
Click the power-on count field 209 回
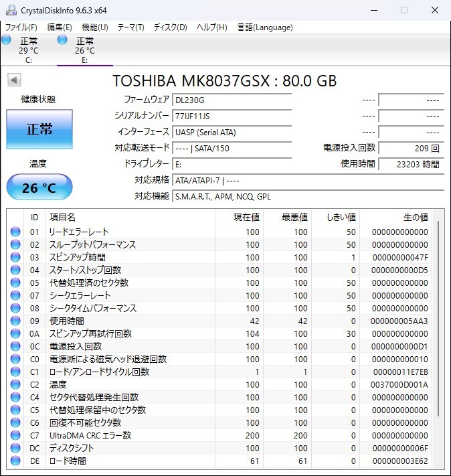(x=412, y=149)
